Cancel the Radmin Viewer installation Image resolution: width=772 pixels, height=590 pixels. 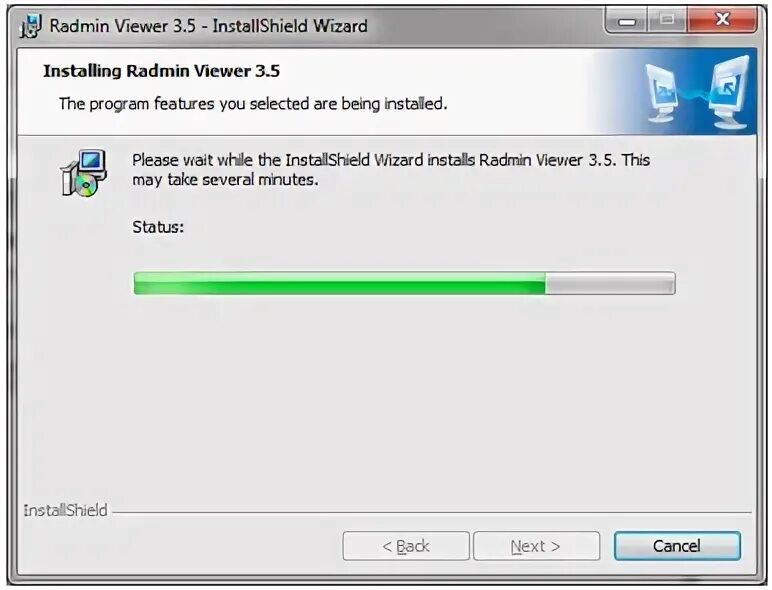click(677, 546)
